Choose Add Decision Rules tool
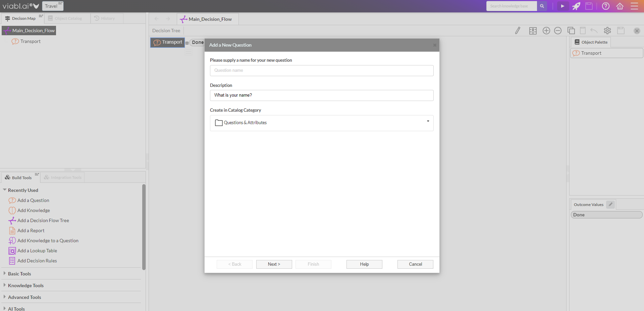 pyautogui.click(x=33, y=261)
